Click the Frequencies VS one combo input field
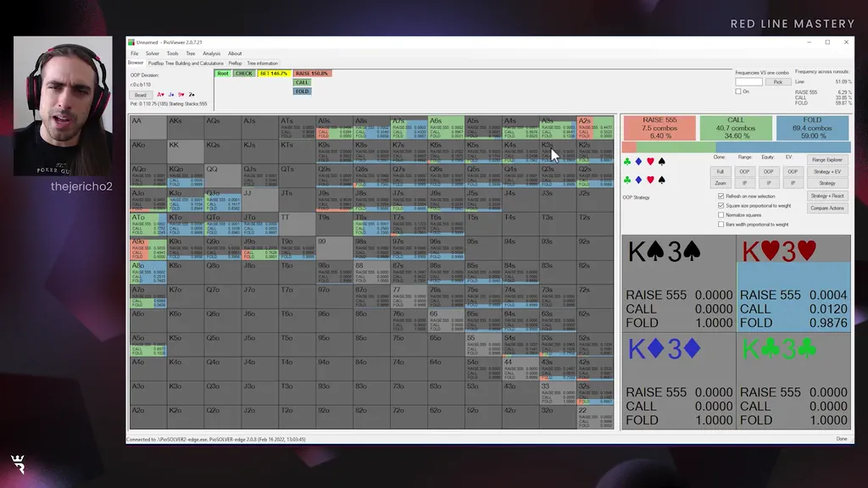868x488 pixels. point(749,82)
